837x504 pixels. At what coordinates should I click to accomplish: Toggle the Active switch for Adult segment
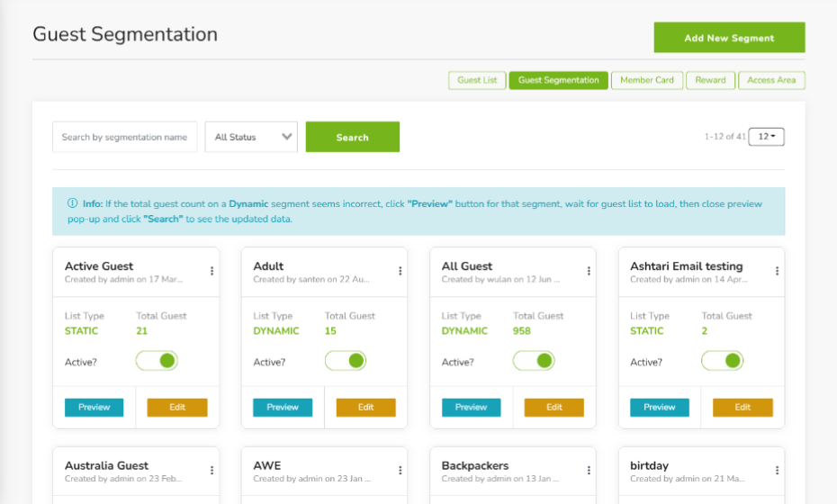coord(346,361)
